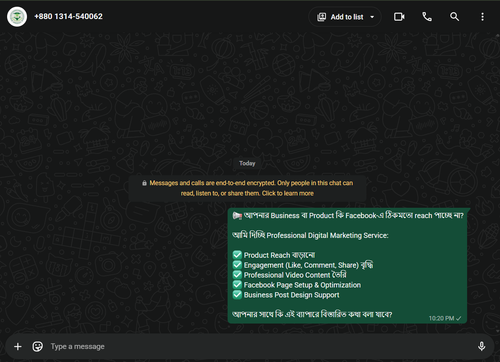Search within this chat

click(x=454, y=17)
